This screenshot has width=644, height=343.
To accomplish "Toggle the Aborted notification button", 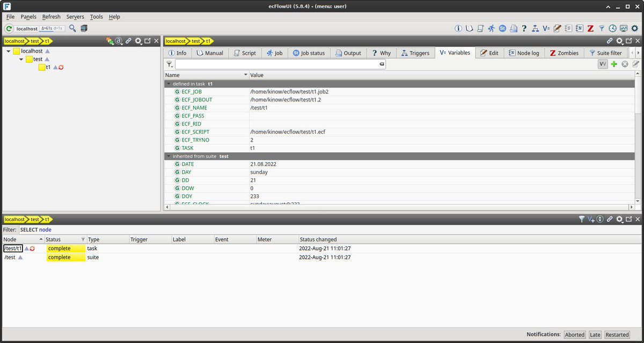I will click(x=574, y=334).
